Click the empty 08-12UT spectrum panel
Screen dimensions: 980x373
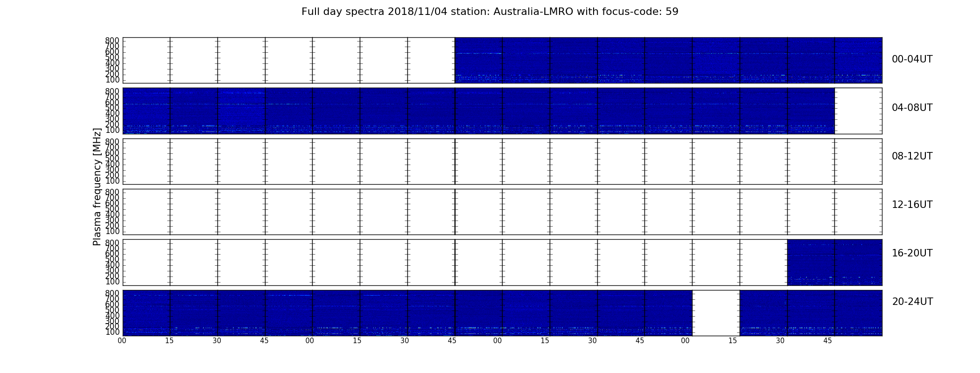point(502,161)
